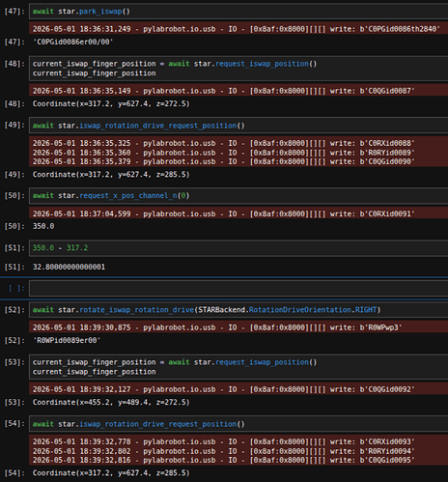Click log line writing R0RYid0094
Screen dimensions: 448x482
tap(224, 451)
